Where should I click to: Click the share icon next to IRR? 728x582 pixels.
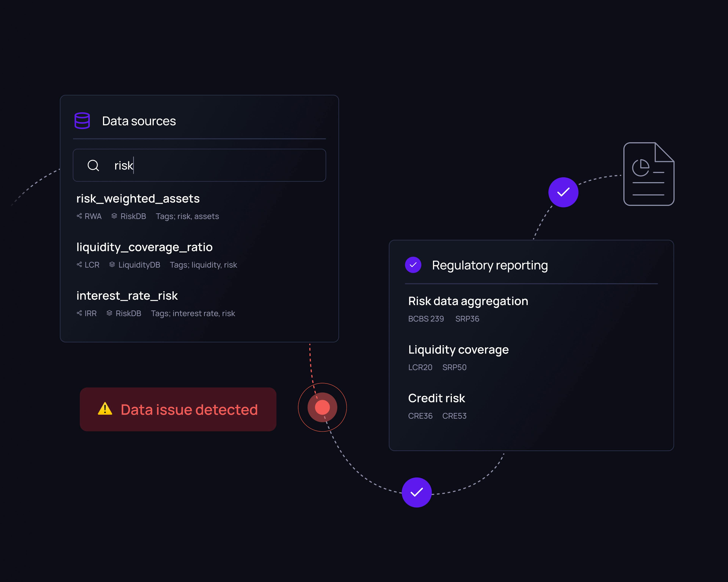[79, 313]
